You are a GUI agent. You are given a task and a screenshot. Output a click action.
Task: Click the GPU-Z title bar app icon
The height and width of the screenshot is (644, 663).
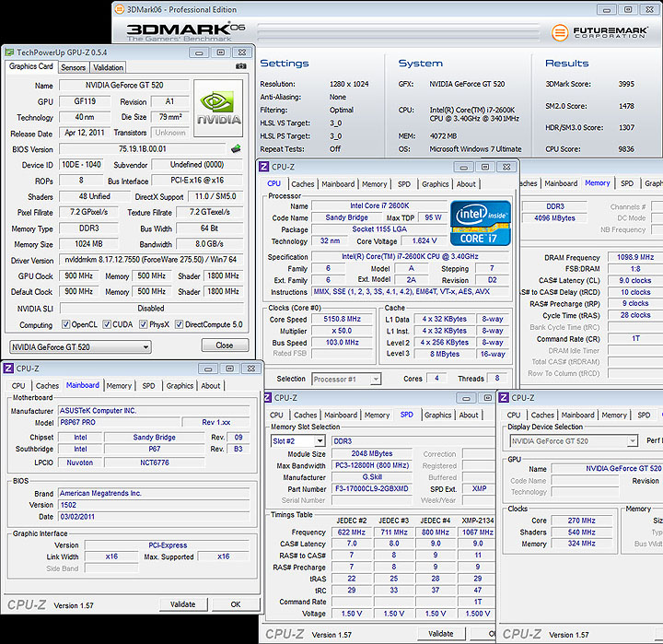(x=9, y=52)
